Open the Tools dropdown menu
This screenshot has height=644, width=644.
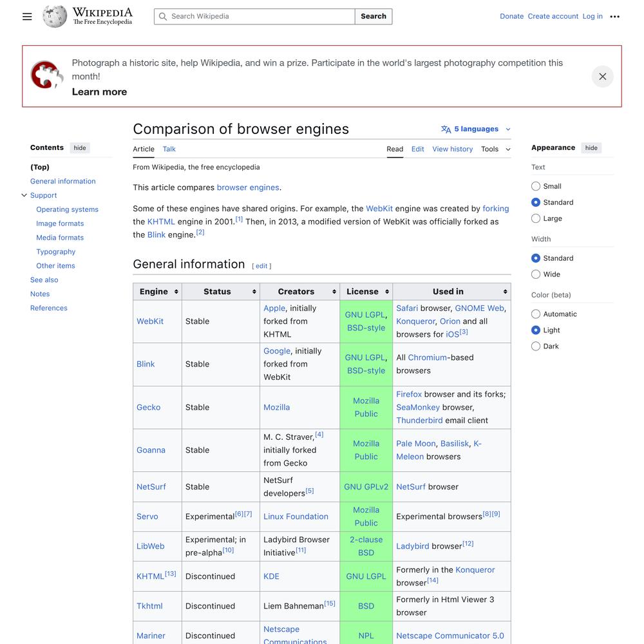tap(495, 149)
